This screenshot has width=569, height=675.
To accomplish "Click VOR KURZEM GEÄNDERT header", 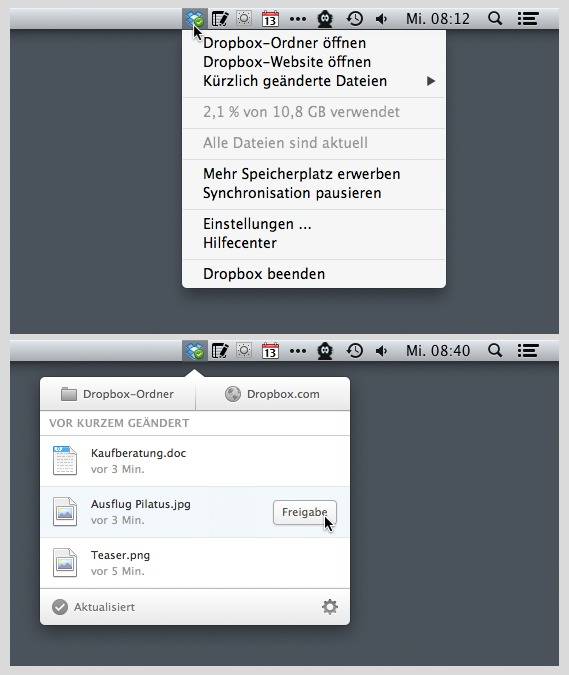I will (x=119, y=423).
